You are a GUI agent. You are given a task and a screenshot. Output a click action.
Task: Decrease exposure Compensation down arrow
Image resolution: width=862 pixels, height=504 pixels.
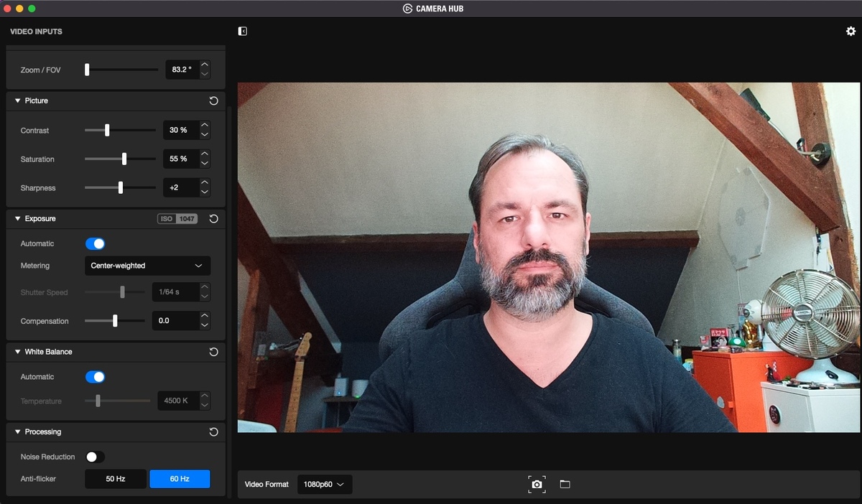pos(205,325)
